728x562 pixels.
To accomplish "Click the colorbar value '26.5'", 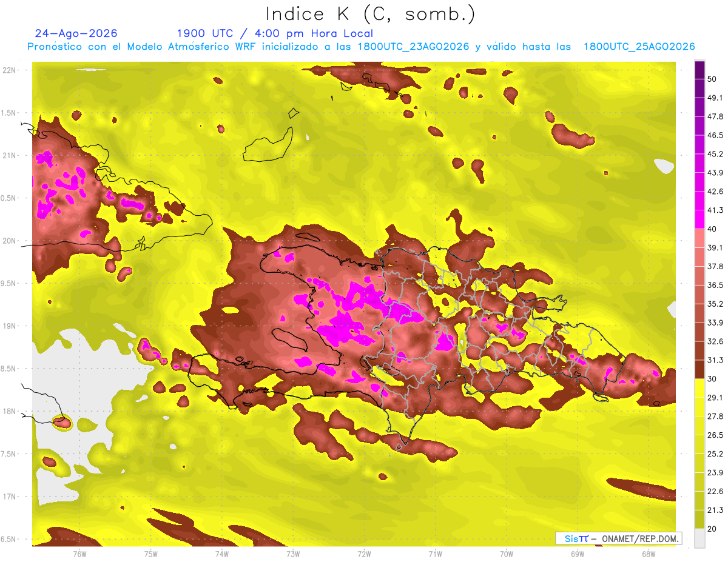I will click(x=715, y=435).
